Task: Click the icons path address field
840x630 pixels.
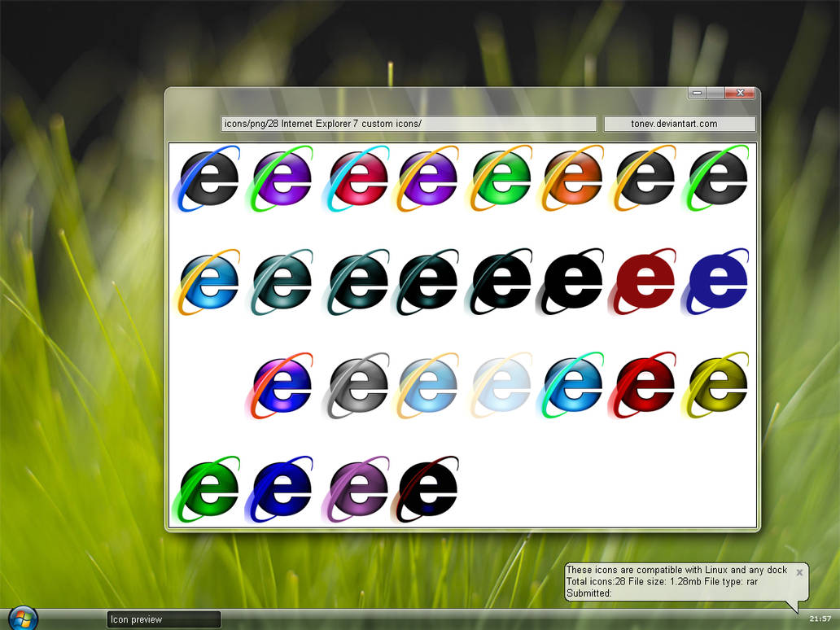Action: click(409, 124)
